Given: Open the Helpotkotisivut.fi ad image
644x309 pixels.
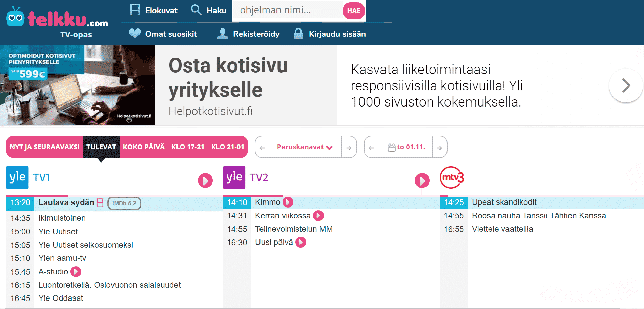Looking at the screenshot, I should (77, 85).
